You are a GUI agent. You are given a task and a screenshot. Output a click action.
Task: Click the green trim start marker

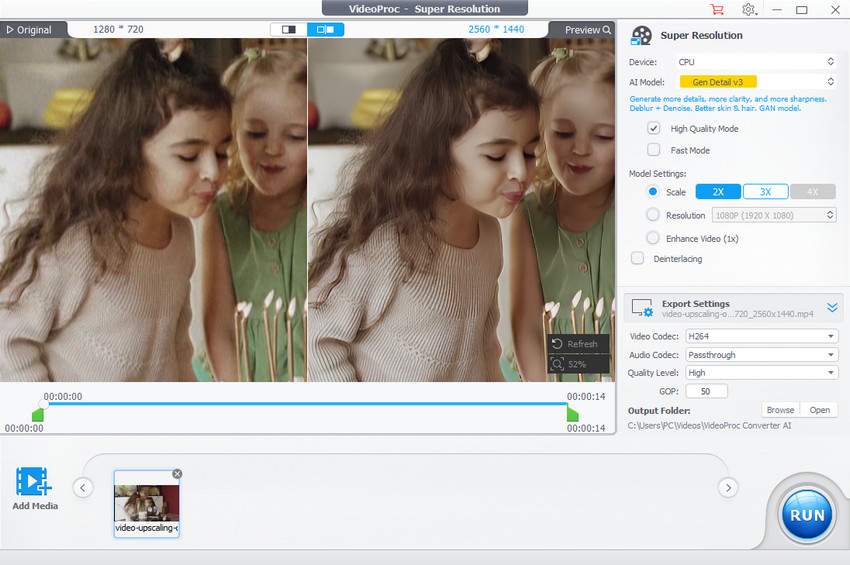click(37, 415)
